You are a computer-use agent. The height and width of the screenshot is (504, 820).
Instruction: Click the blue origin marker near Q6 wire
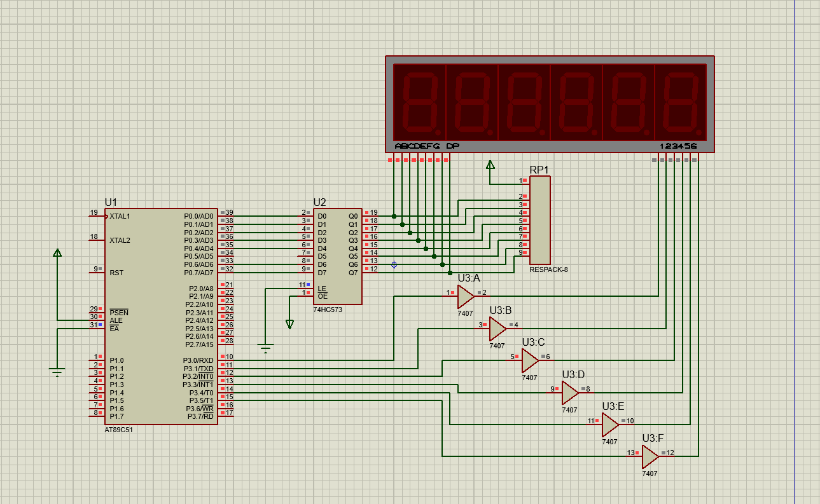pyautogui.click(x=394, y=264)
